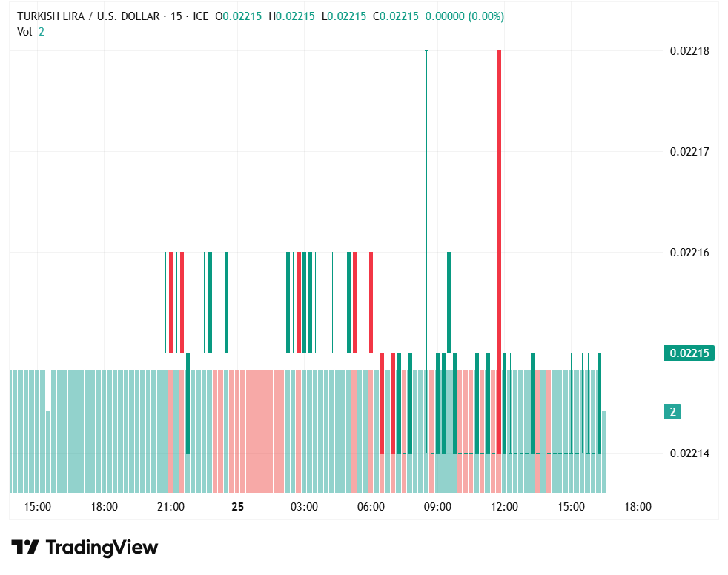Click the open value O0.02215

pyautogui.click(x=239, y=16)
